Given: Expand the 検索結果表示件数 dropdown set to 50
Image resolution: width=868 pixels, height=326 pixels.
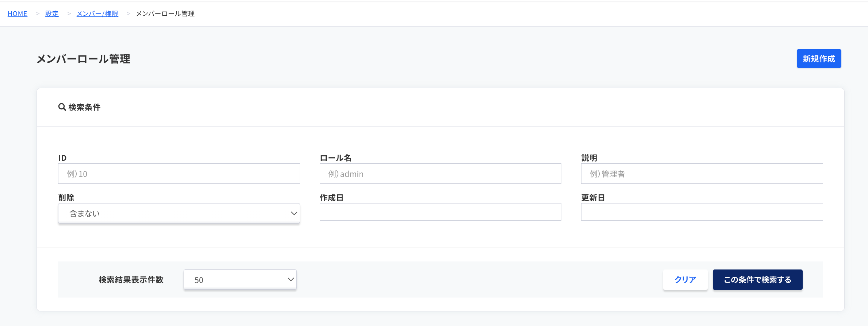Looking at the screenshot, I should [x=240, y=280].
